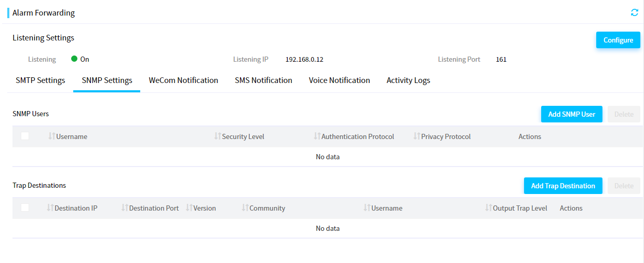This screenshot has height=263, width=644.
Task: Add a trap destination
Action: (563, 186)
